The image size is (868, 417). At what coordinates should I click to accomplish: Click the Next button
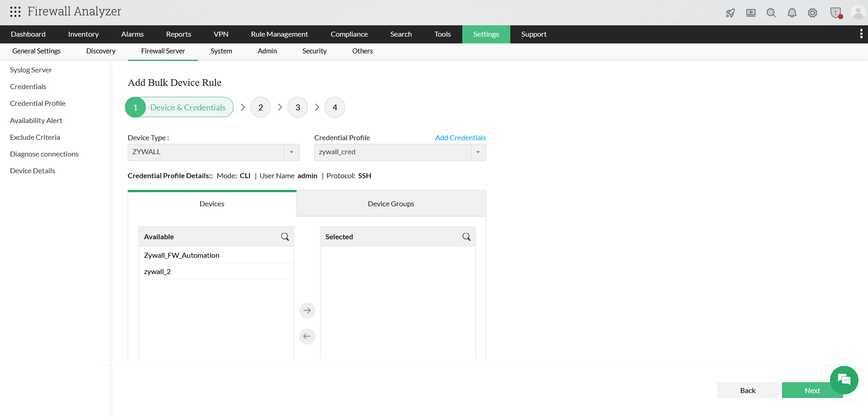click(812, 390)
